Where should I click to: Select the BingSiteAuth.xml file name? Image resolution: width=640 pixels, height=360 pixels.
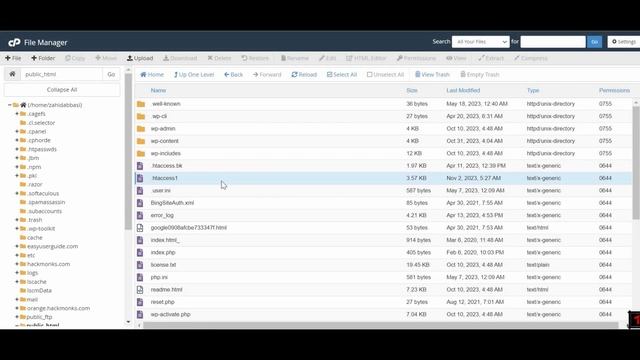tap(172, 203)
